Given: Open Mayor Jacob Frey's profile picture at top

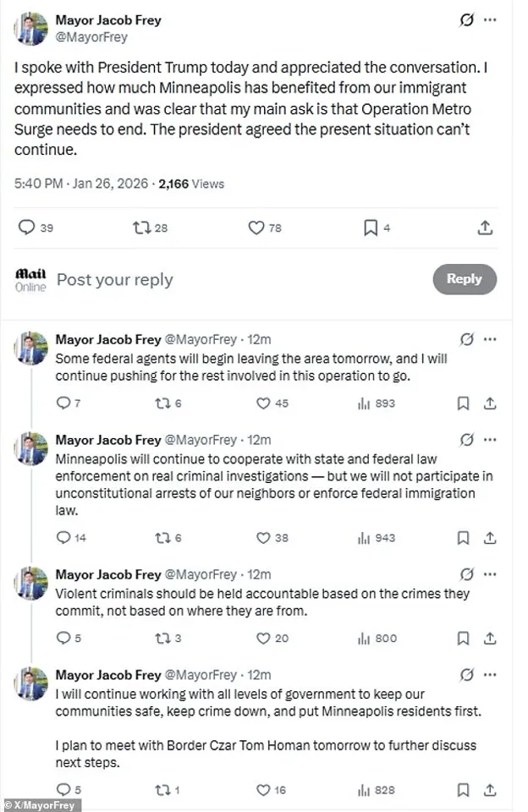Looking at the screenshot, I should pyautogui.click(x=30, y=28).
